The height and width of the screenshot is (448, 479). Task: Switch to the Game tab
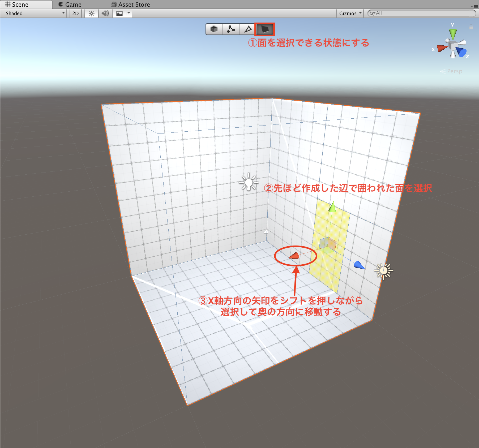pyautogui.click(x=70, y=5)
